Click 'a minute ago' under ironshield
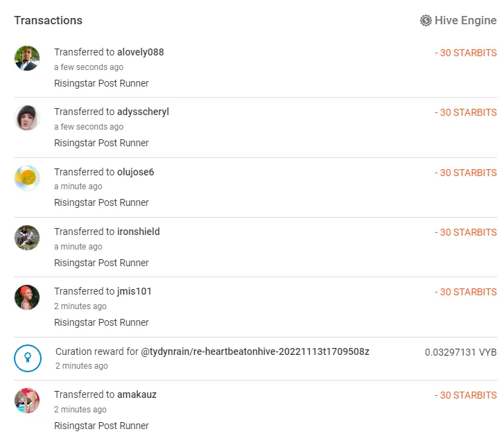Image resolution: width=504 pixels, height=436 pixels. point(78,247)
